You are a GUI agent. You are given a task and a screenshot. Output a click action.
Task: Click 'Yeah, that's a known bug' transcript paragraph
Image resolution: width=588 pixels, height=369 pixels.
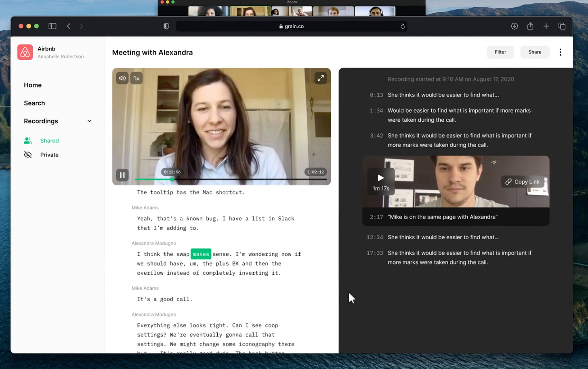pos(216,224)
